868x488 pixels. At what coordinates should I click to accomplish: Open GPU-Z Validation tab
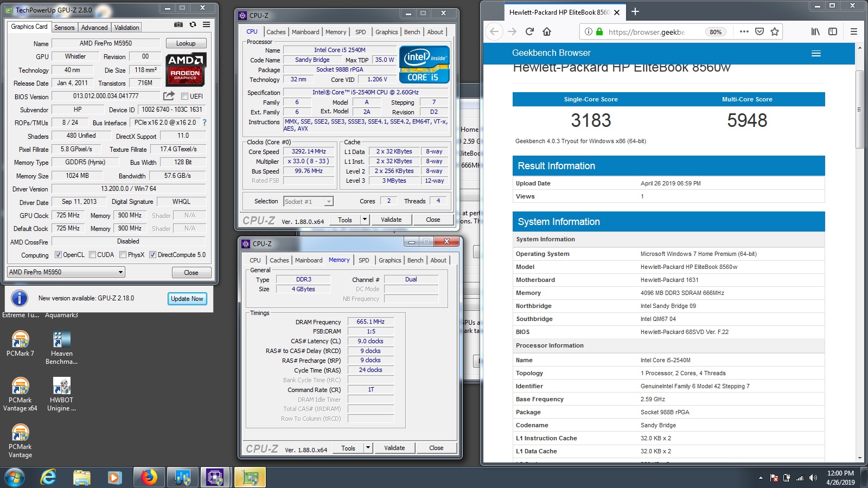[127, 27]
